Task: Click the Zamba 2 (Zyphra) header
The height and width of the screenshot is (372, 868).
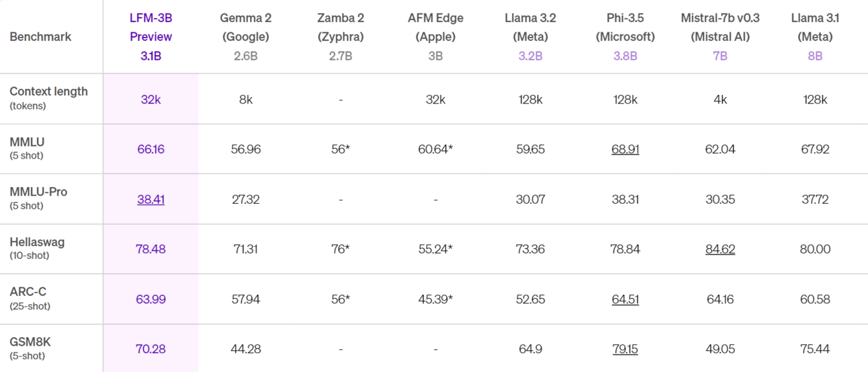Action: tap(340, 36)
